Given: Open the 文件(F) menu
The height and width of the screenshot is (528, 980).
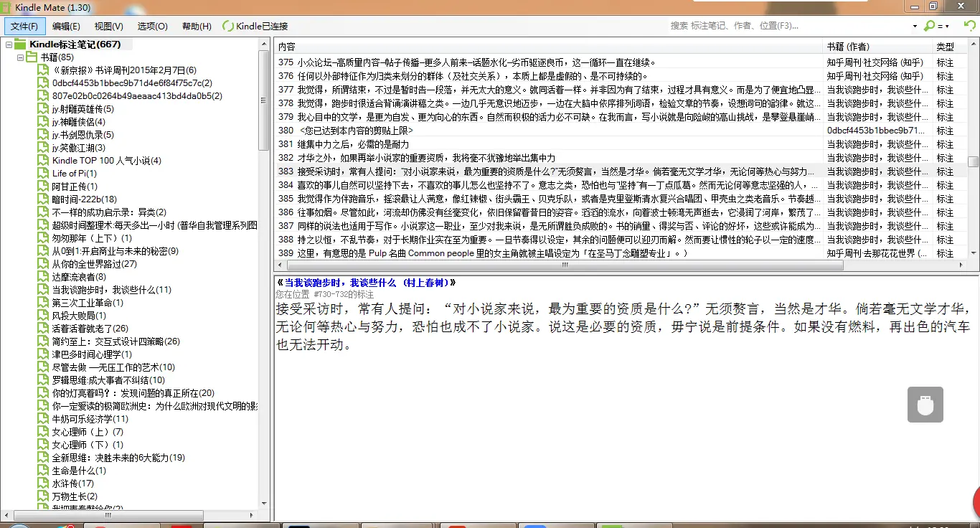Looking at the screenshot, I should [x=24, y=26].
